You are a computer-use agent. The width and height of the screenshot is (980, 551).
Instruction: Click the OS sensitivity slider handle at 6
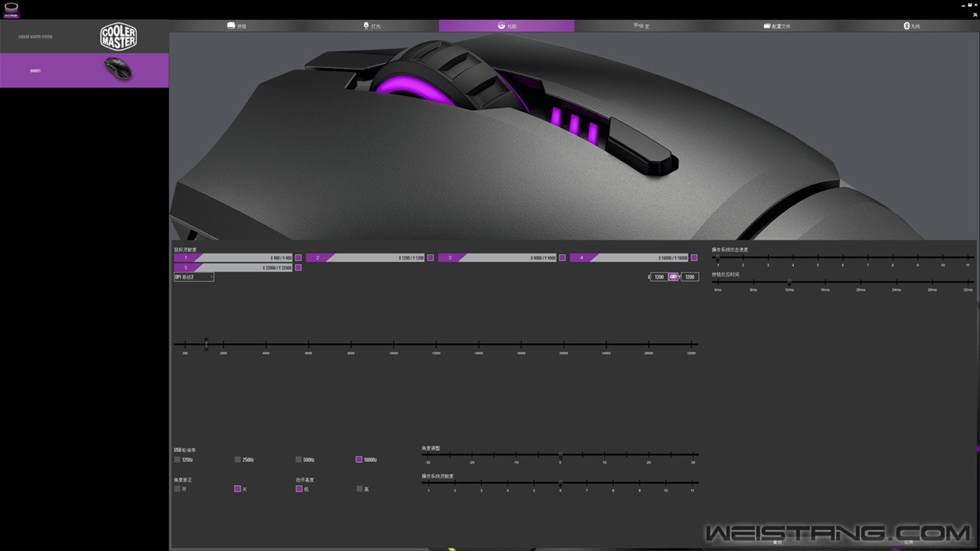[560, 483]
